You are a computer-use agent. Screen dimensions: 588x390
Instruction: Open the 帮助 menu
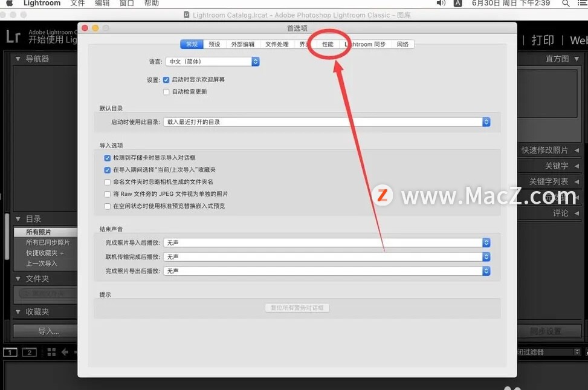click(152, 3)
